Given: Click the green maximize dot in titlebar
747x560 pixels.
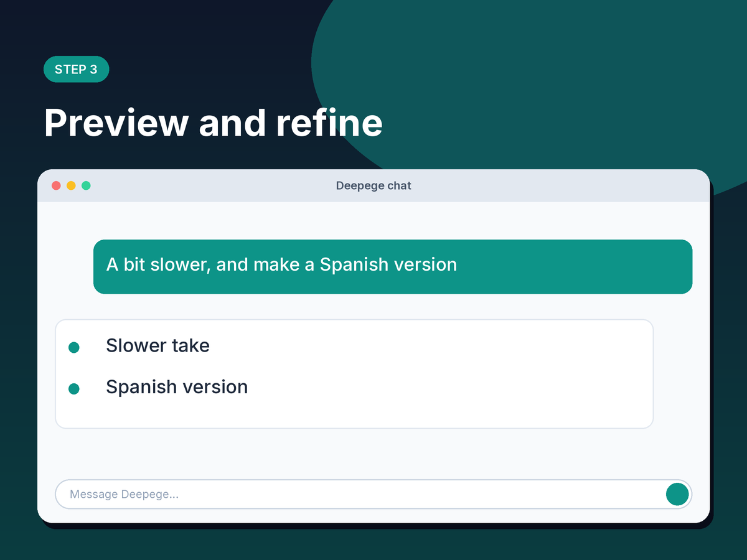Looking at the screenshot, I should point(86,185).
